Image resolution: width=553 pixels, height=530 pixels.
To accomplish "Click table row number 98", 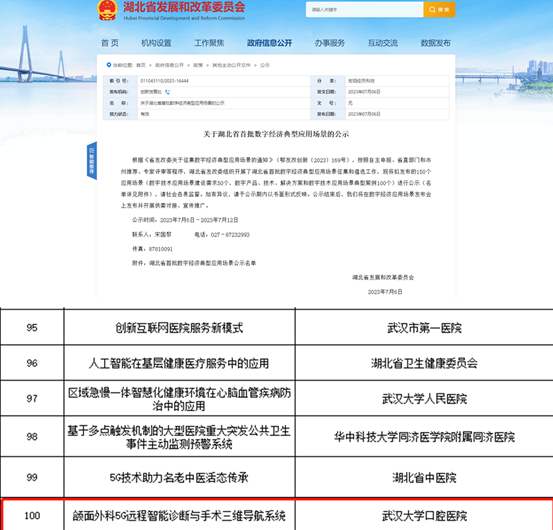I will 32,437.
